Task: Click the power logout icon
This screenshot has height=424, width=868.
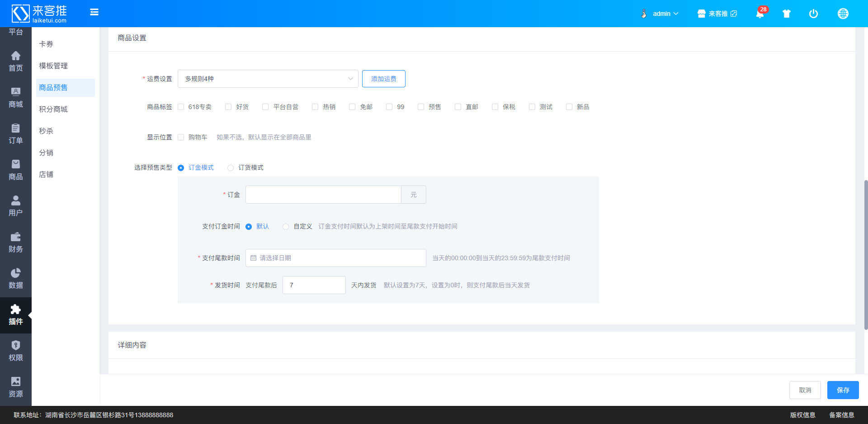Action: pyautogui.click(x=813, y=14)
